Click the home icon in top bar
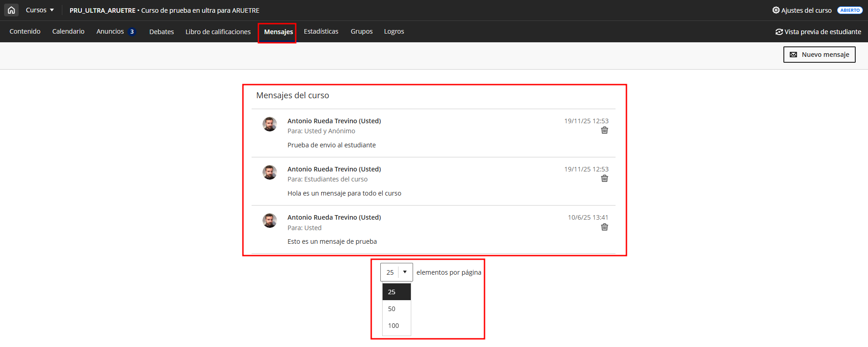The width and height of the screenshot is (868, 347). (11, 10)
